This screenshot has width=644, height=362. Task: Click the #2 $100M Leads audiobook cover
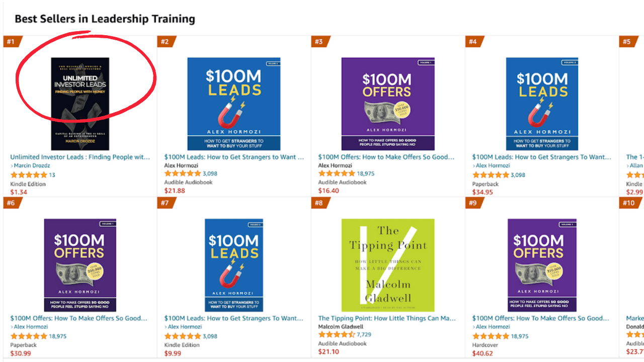coord(234,104)
